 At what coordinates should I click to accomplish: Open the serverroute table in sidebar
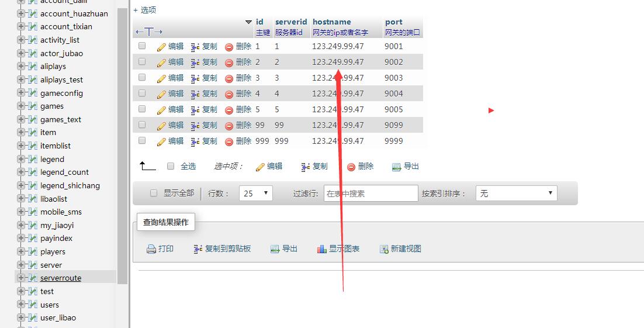[61, 278]
